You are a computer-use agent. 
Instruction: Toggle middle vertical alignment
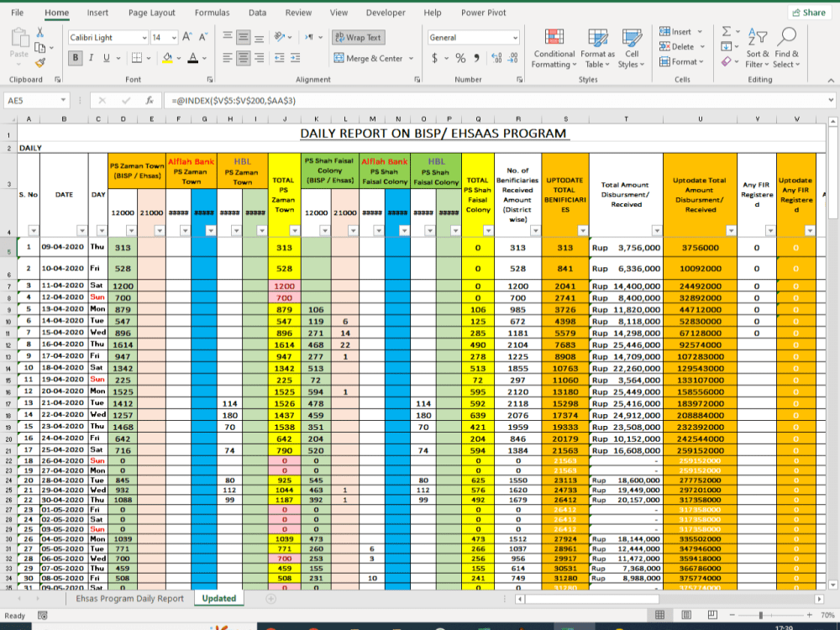pyautogui.click(x=244, y=37)
